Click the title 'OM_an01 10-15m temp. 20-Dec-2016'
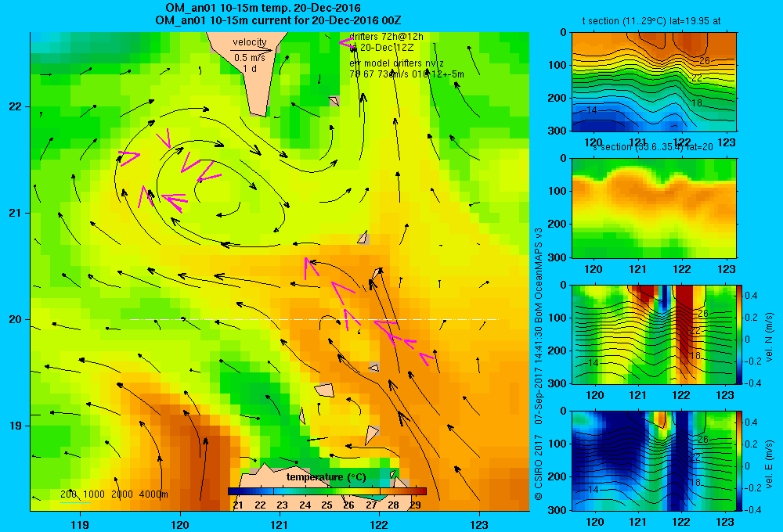Screen dimensions: 783x532 point(262,8)
